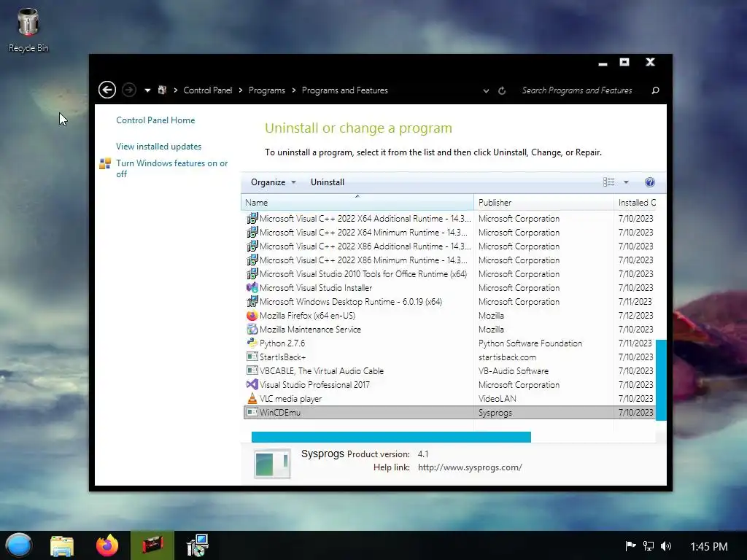Launch Firefox from the taskbar

(107, 545)
